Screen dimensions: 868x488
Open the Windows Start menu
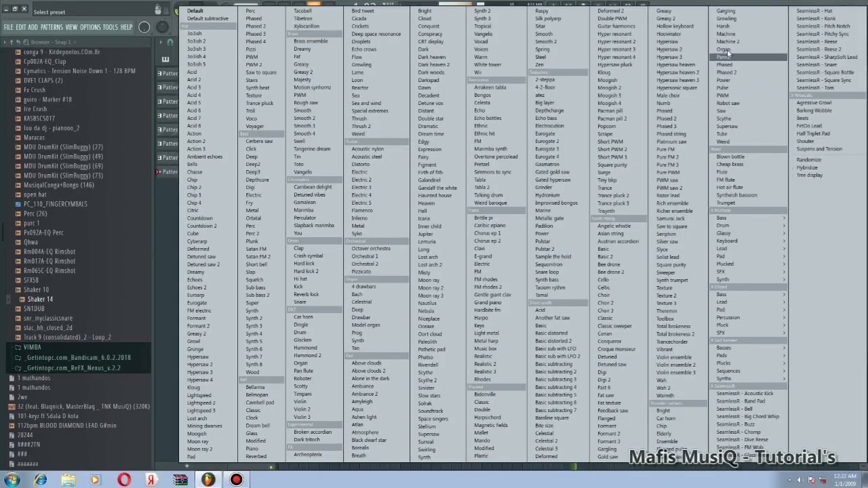pyautogui.click(x=12, y=480)
